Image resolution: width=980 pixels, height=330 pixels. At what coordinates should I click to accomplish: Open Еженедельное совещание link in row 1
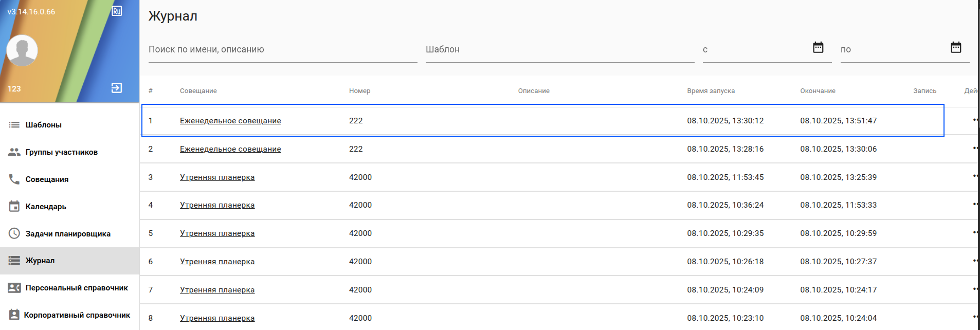coord(230,121)
